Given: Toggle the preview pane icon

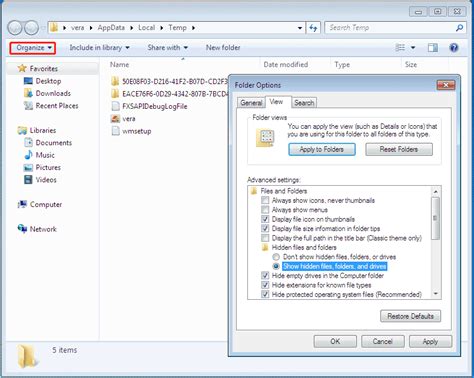Looking at the screenshot, I should coord(433,48).
